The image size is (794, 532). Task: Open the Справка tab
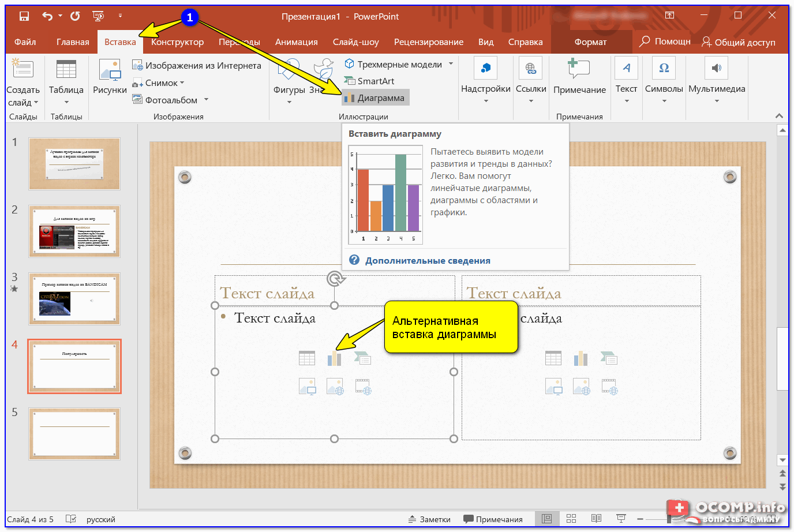click(x=526, y=42)
